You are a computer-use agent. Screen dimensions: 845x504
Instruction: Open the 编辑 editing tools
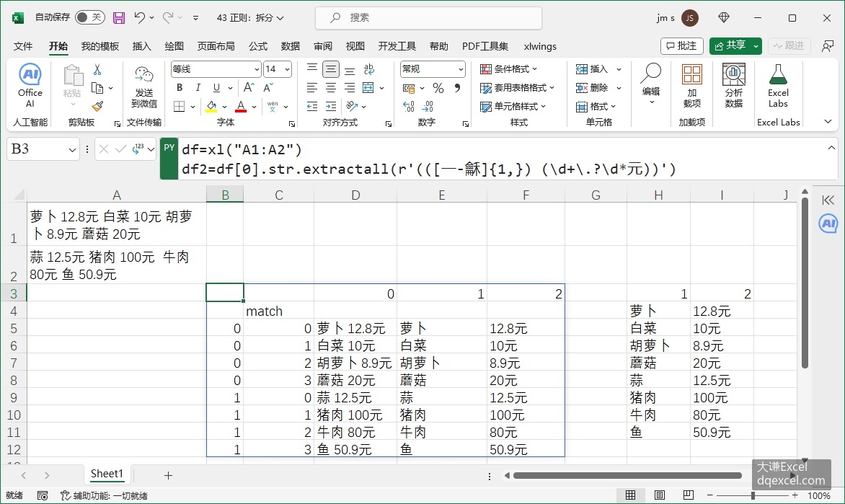coord(651,84)
